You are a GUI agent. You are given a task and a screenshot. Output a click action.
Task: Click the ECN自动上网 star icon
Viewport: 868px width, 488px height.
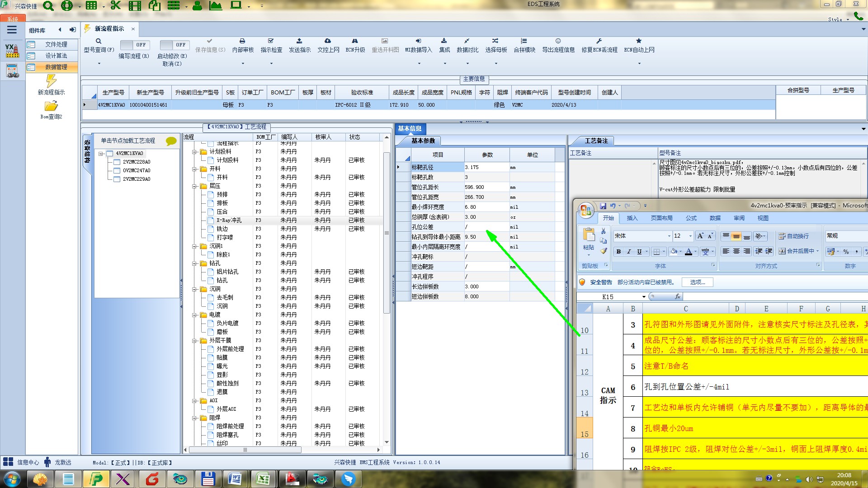click(639, 41)
